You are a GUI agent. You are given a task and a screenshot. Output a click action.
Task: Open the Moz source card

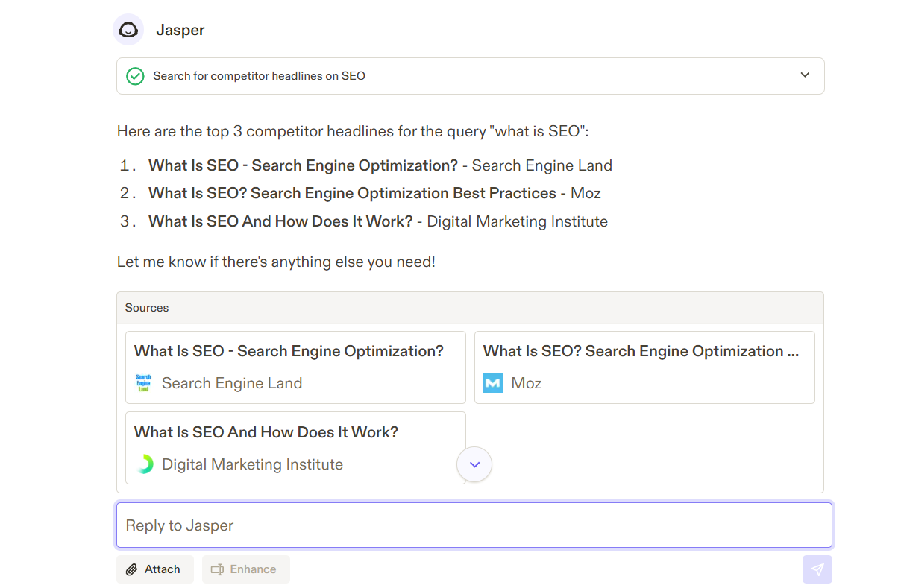[x=644, y=367]
